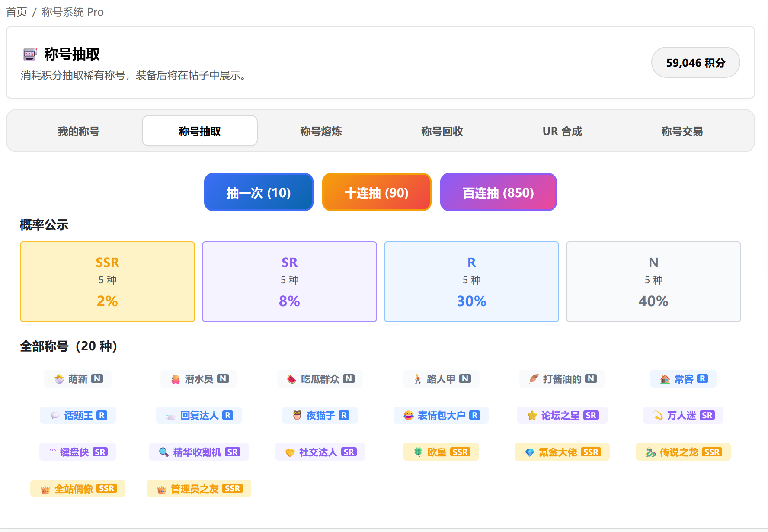Click the magnifier icon of 精华收割机
The width and height of the screenshot is (768, 532).
(164, 452)
